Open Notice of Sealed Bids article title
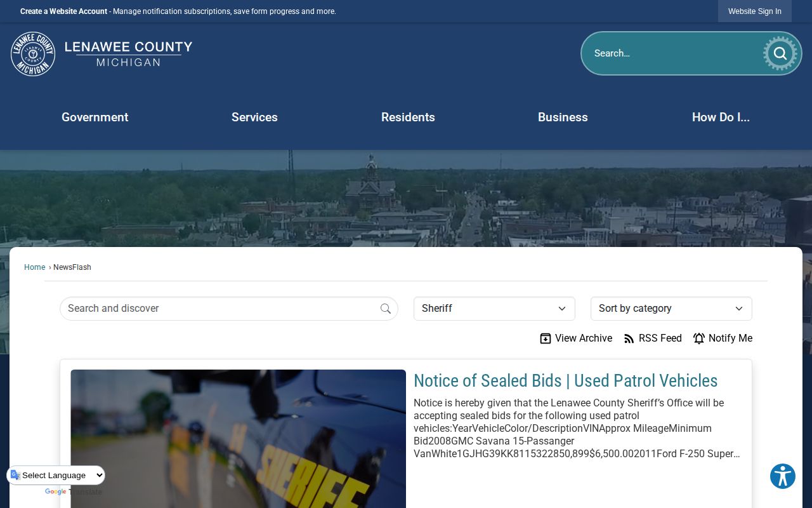 point(566,381)
